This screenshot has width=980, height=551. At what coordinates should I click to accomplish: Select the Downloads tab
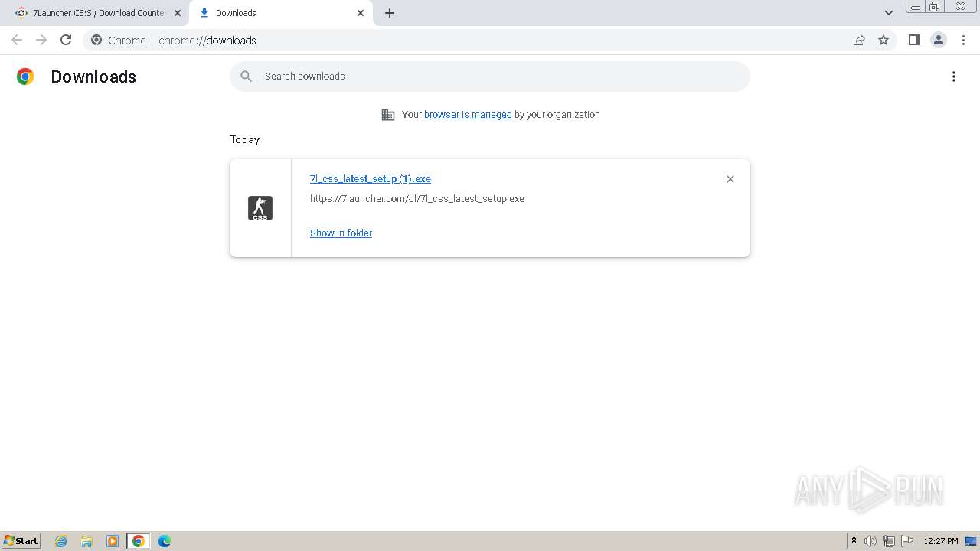281,13
